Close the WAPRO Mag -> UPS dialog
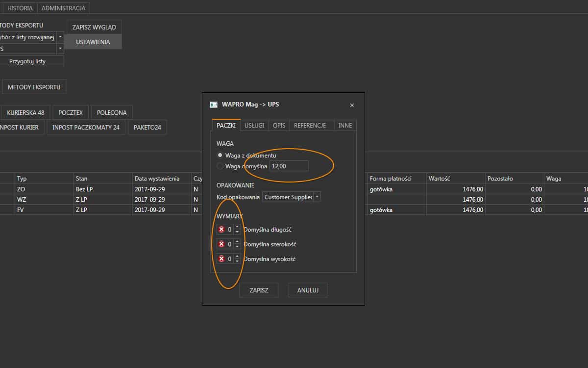Viewport: 588px width, 368px height. tap(352, 105)
